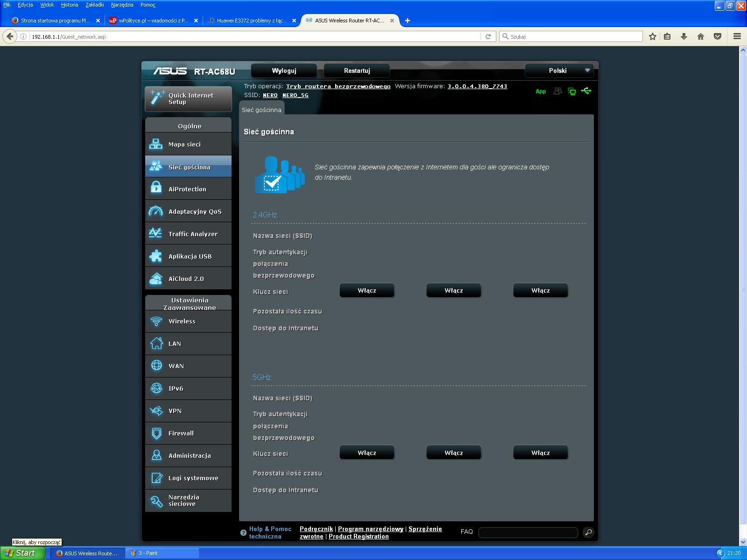Image resolution: width=747 pixels, height=560 pixels.
Task: Open the firmware version link
Action: (477, 86)
